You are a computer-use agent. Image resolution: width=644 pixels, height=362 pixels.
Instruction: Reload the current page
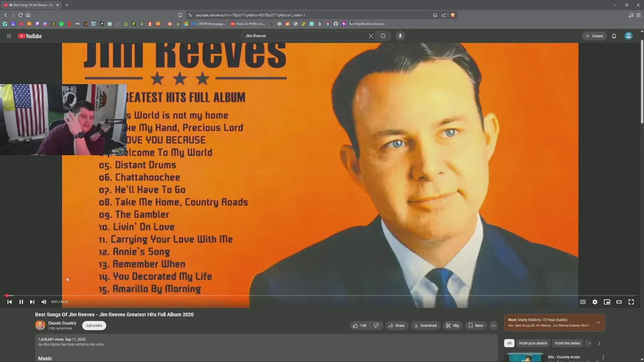(20, 15)
